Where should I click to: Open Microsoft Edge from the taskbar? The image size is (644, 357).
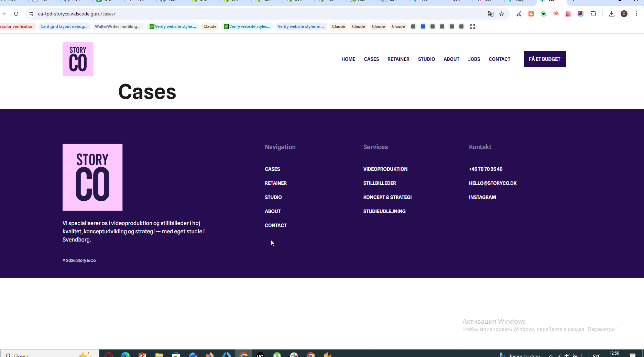point(125,355)
